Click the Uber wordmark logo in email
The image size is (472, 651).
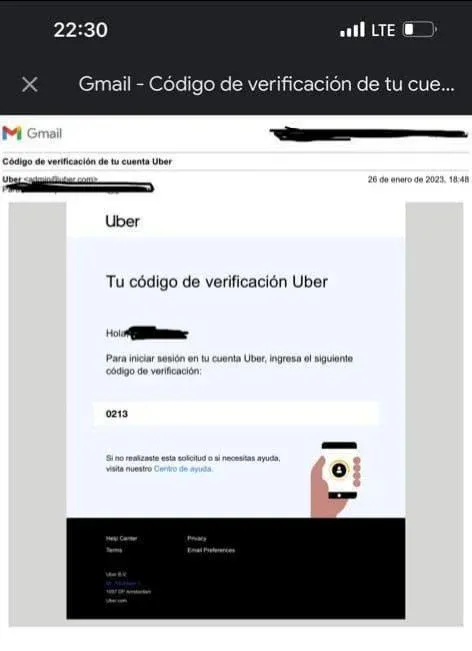[x=122, y=221]
